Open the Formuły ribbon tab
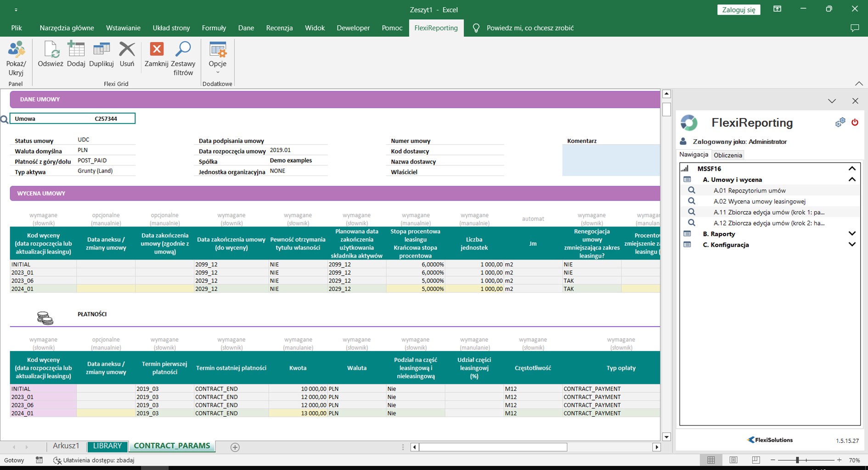 point(214,28)
